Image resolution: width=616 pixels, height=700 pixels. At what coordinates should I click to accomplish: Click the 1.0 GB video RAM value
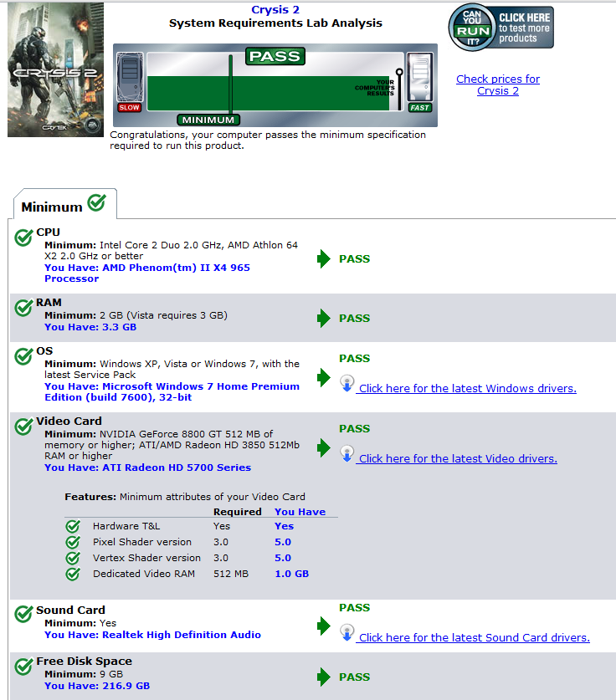tap(292, 574)
